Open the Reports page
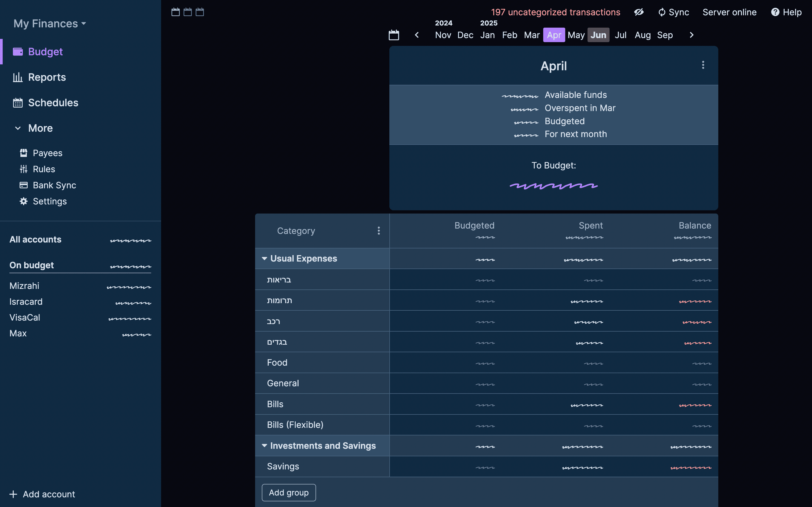Image resolution: width=812 pixels, height=507 pixels. point(47,77)
